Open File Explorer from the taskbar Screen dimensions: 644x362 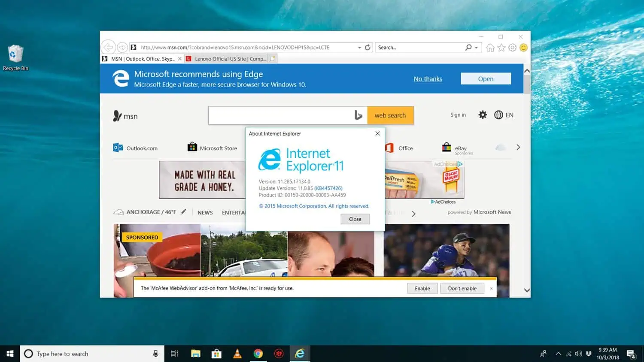[196, 353]
